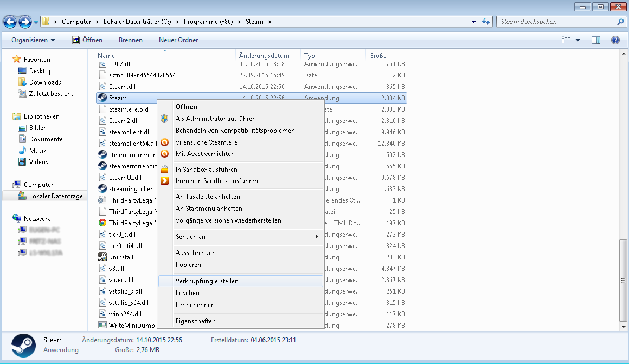
Task: Choose An Taskleiste anheften
Action: click(x=241, y=197)
